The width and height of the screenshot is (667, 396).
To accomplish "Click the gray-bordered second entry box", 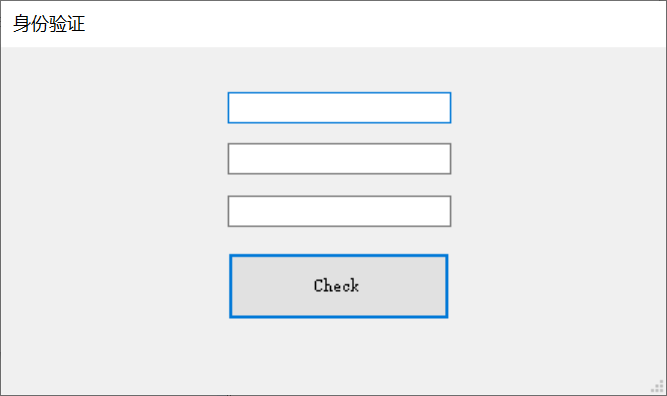I will pyautogui.click(x=339, y=159).
